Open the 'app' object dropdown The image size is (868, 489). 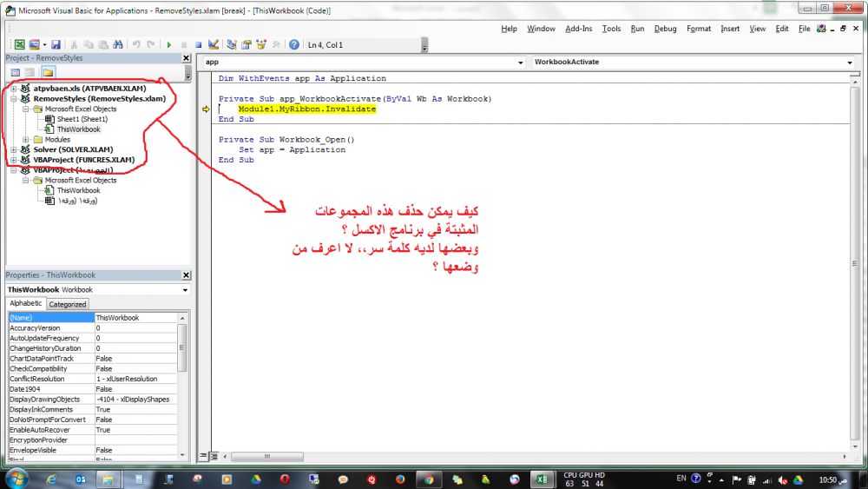pyautogui.click(x=520, y=63)
